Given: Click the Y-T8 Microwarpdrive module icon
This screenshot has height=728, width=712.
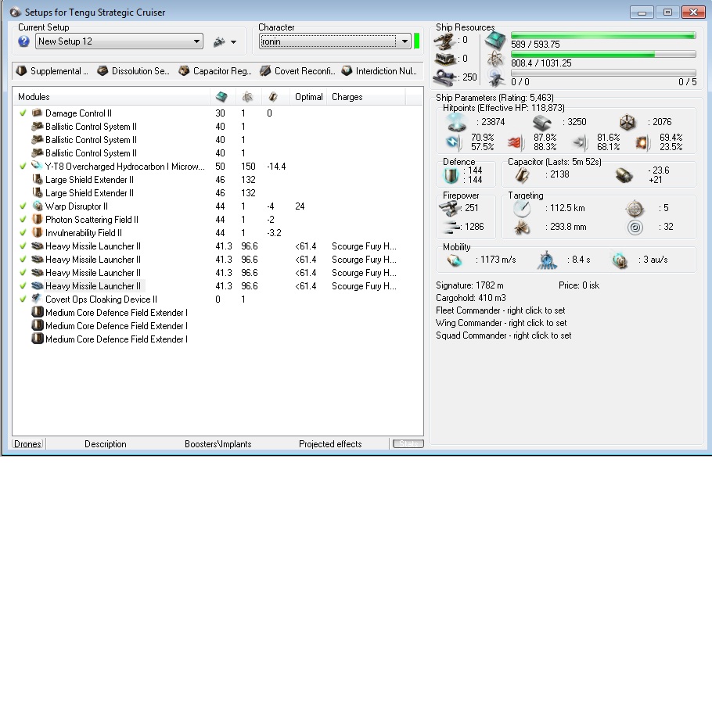Looking at the screenshot, I should 37,167.
